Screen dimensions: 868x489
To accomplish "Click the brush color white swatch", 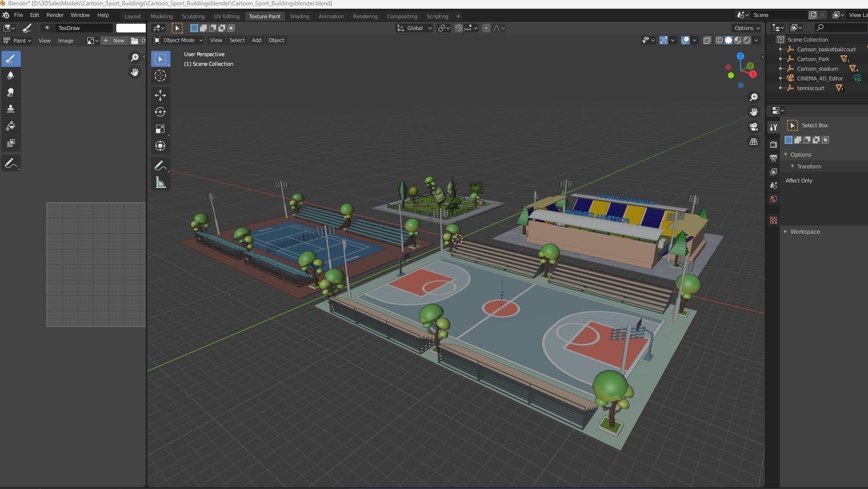I will click(x=131, y=28).
